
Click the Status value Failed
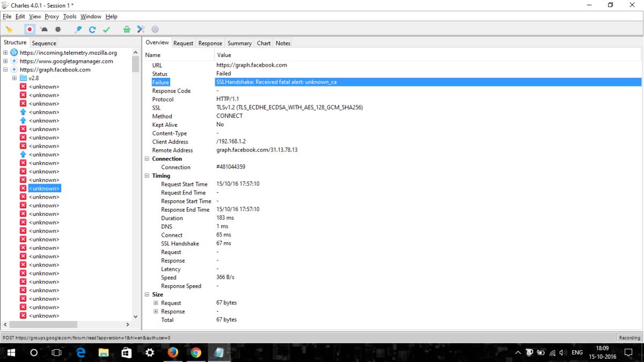coord(224,74)
